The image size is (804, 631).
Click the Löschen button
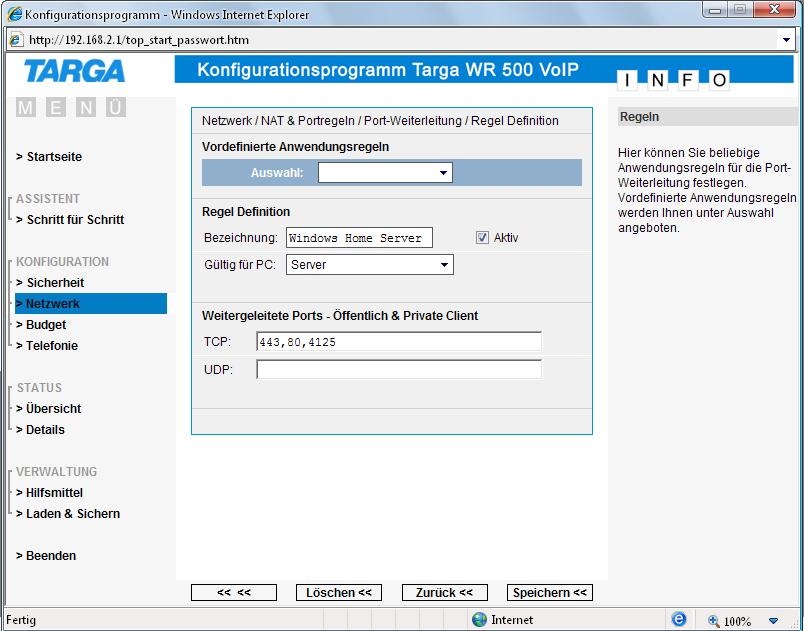(339, 593)
